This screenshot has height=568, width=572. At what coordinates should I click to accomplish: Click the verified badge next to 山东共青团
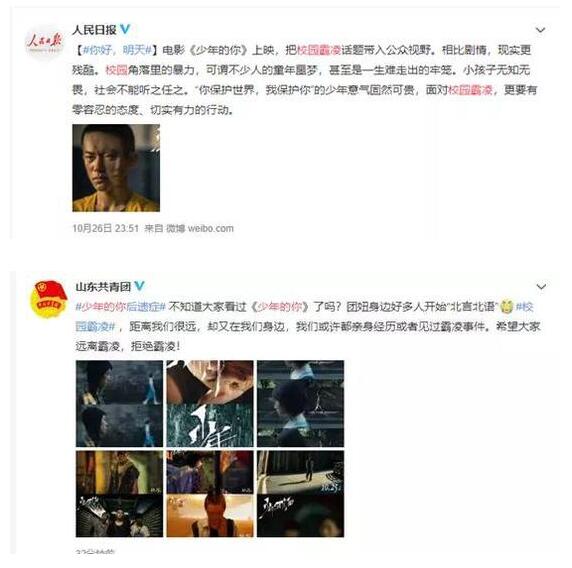click(x=140, y=286)
